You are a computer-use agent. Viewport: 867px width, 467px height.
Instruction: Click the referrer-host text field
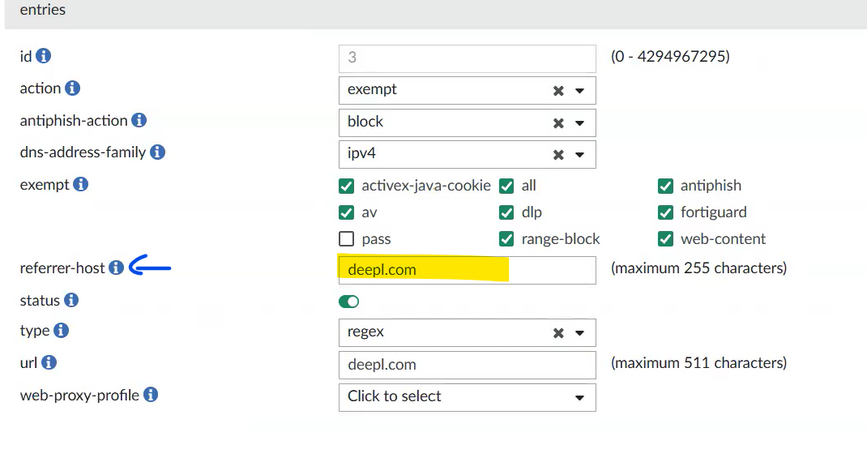(x=467, y=269)
